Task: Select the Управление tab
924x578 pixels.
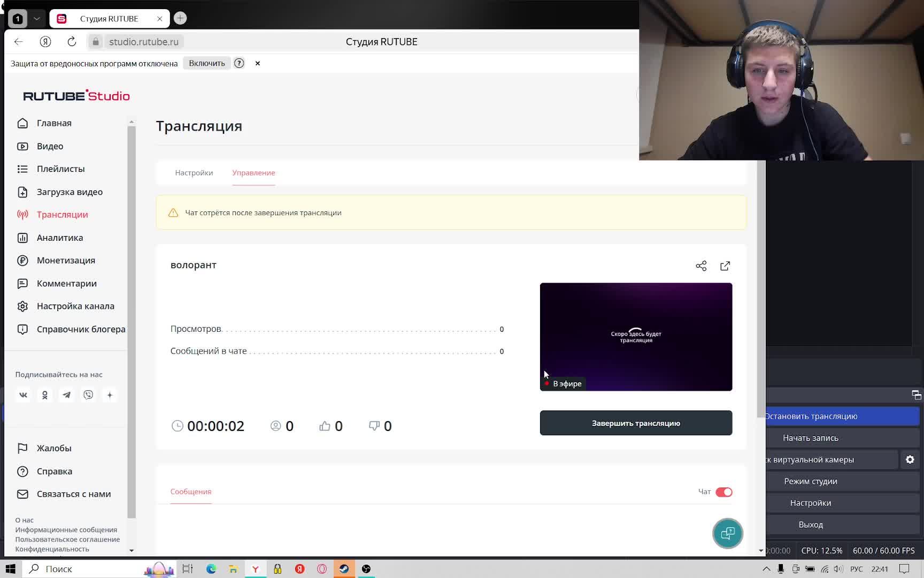Action: (253, 173)
